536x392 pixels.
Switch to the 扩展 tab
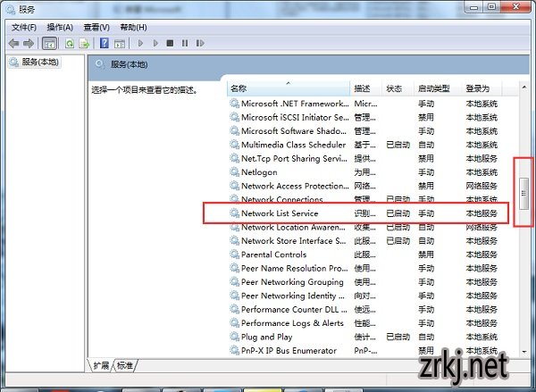pyautogui.click(x=101, y=366)
